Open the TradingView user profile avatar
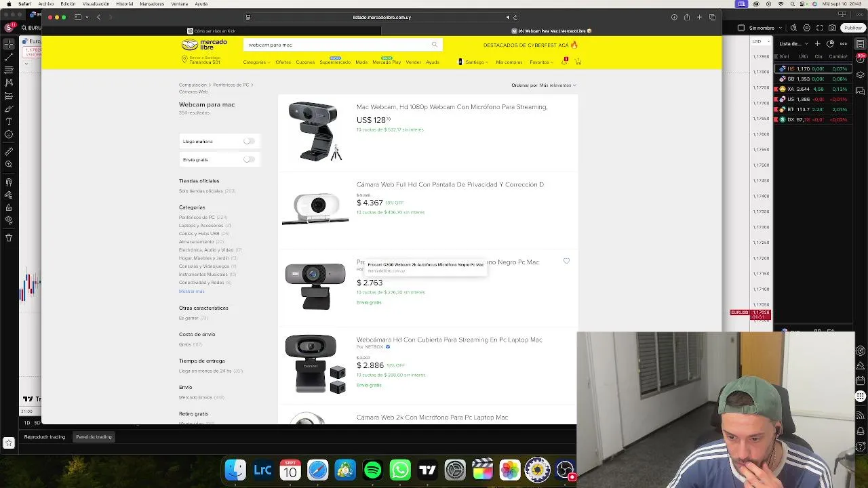 click(9, 28)
